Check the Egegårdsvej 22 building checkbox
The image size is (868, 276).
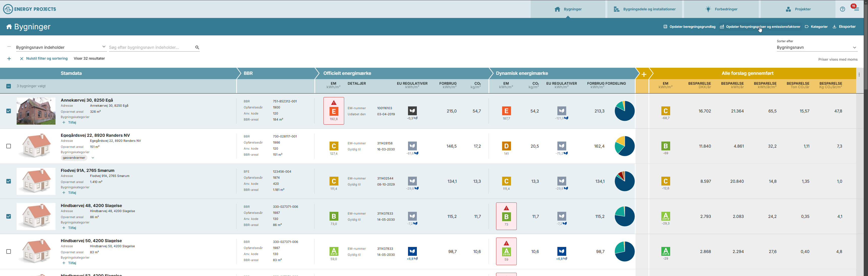pos(9,146)
